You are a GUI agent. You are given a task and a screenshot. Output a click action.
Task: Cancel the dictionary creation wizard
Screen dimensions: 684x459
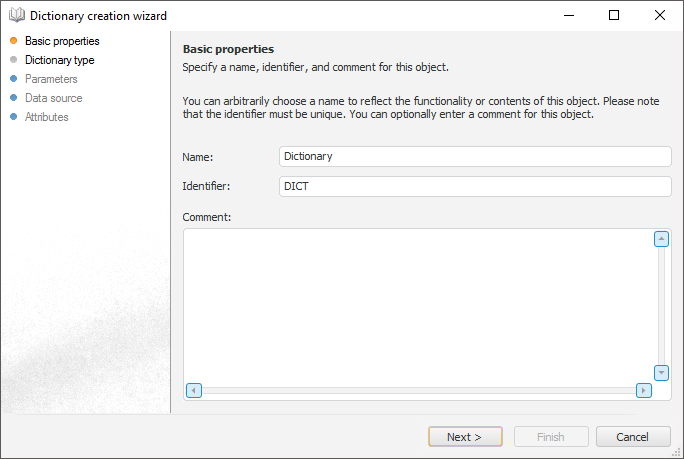tap(633, 437)
